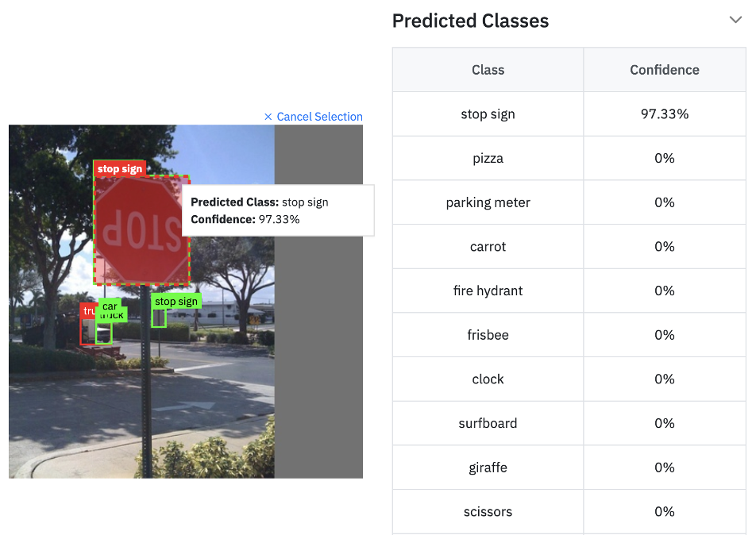756x535 pixels.
Task: Select the carrot class row
Action: 488,247
